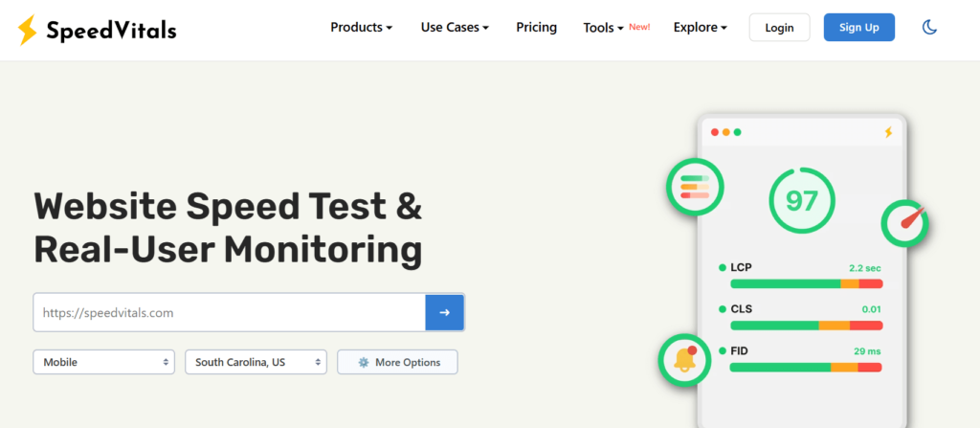Click the Sign Up button
Viewport: 980px width, 428px height.
pos(858,28)
